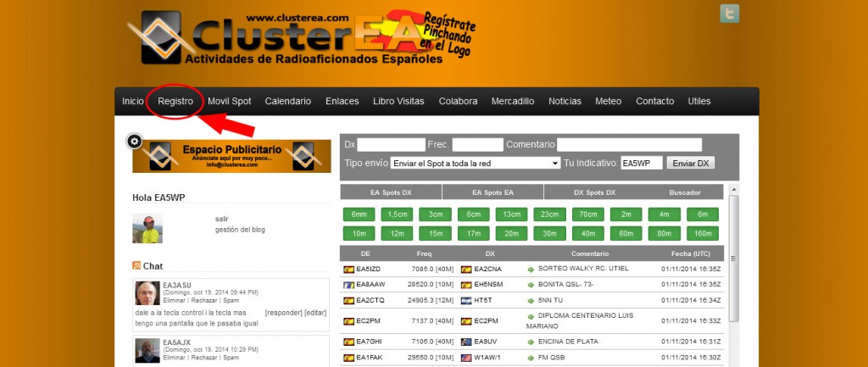The width and height of the screenshot is (868, 367).
Task: Click EA5WP profile photo
Action: (147, 229)
